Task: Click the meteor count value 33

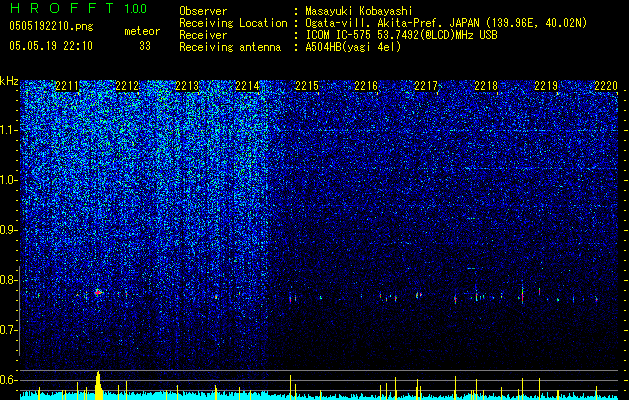Action: [145, 46]
